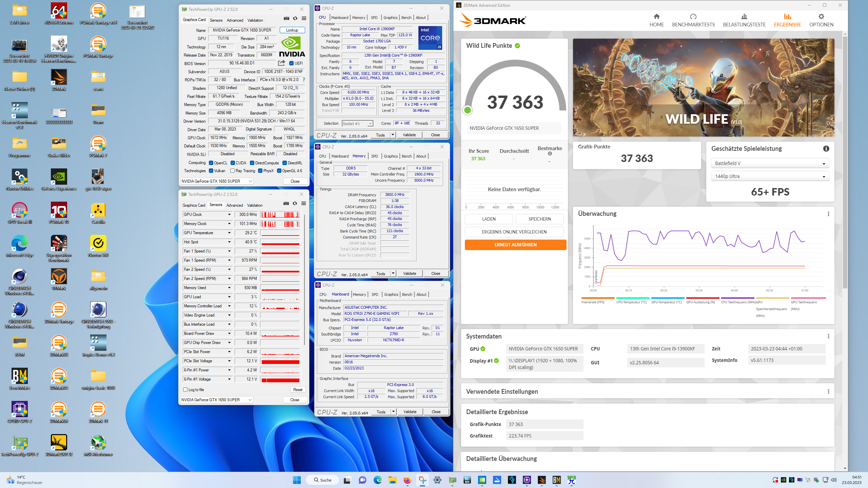Open BENCHMARKTESTS in 3DMark
Screen dimensions: 868x488
(693, 20)
